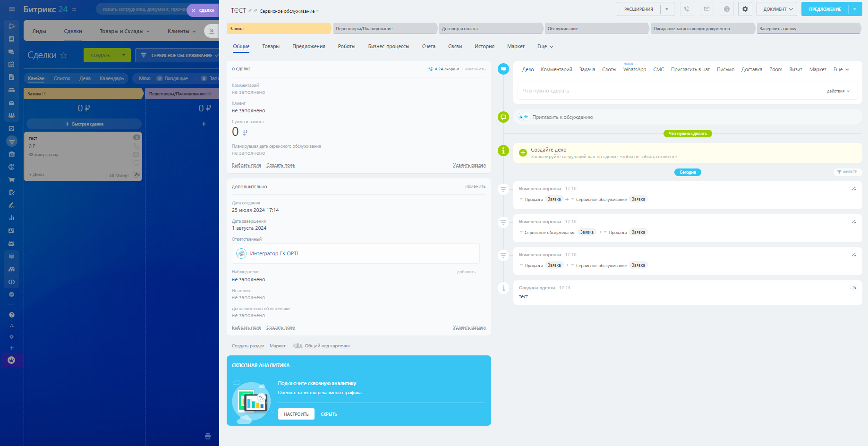Click the Быстрая сделка button
The image size is (868, 446).
pyautogui.click(x=84, y=124)
